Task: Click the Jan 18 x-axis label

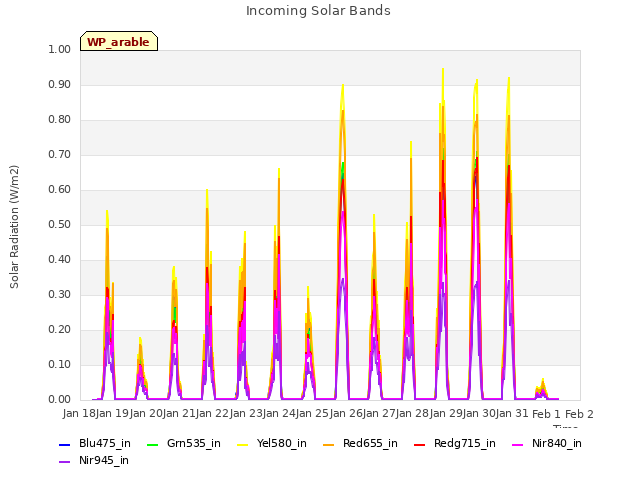Action: (79, 413)
